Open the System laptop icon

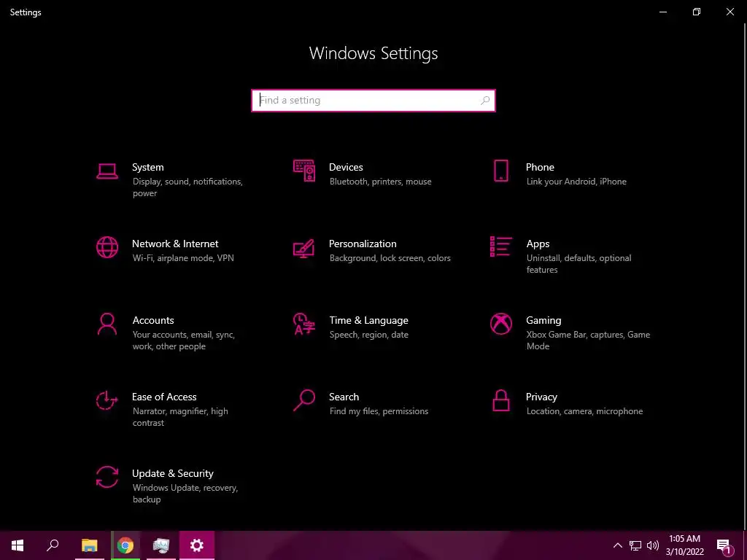click(107, 171)
